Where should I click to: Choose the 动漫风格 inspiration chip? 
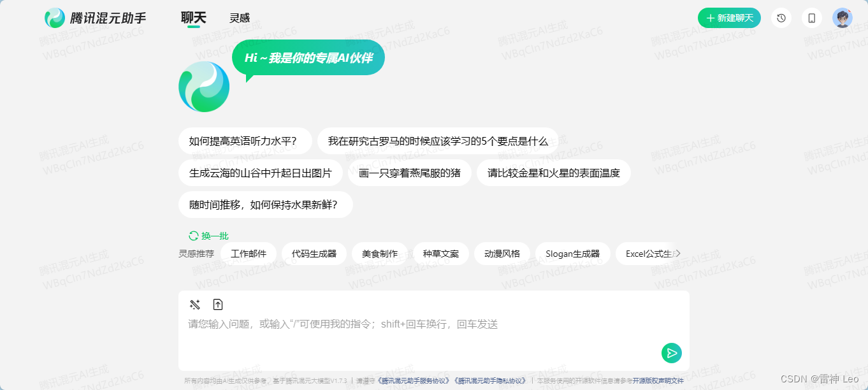pos(502,254)
